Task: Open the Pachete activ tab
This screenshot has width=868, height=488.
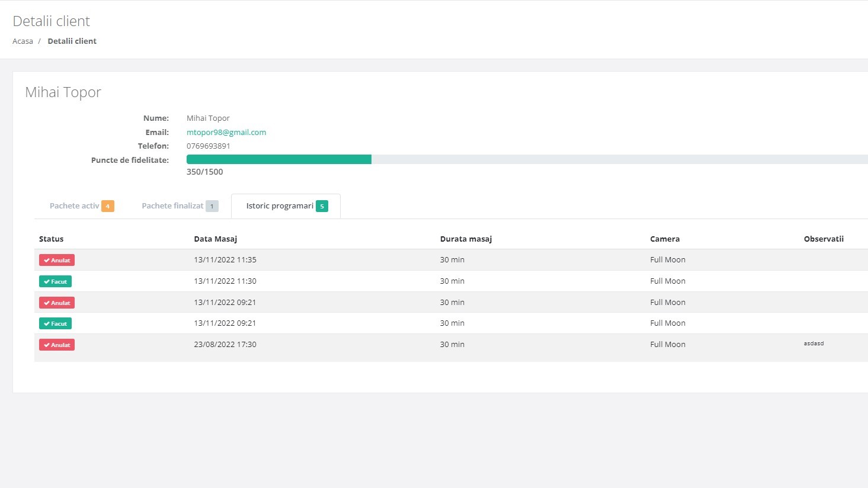Action: [82, 206]
